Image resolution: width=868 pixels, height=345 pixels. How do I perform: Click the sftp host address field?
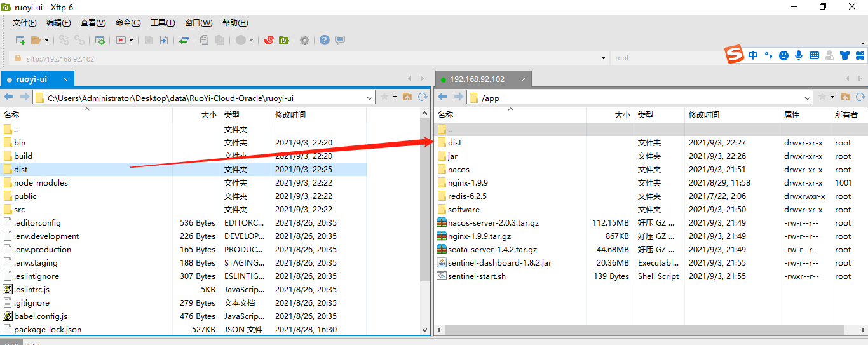pos(308,58)
